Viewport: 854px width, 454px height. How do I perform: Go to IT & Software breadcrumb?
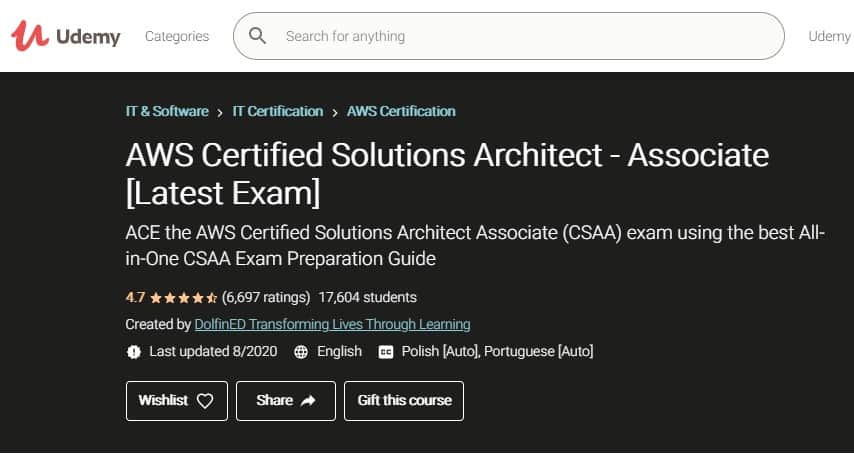[x=167, y=111]
